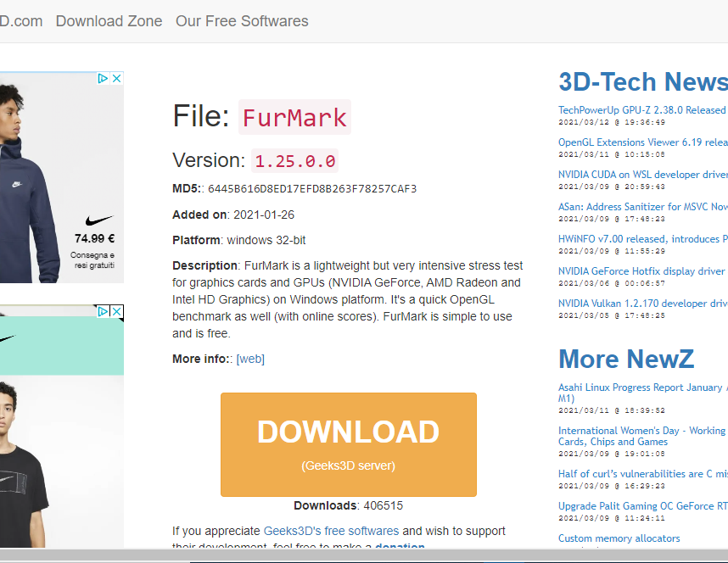Click the timestamp 2021/03/09 @ 11:24:11
728x563 pixels.
pyautogui.click(x=612, y=518)
